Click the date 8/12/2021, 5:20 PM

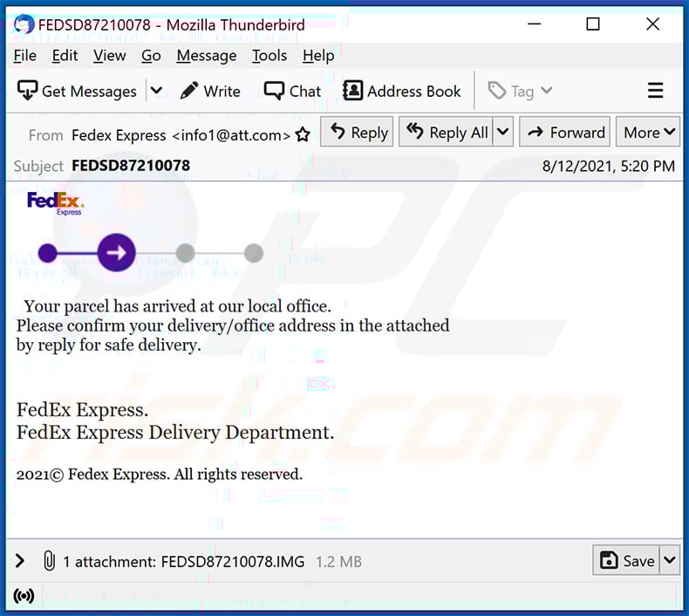[608, 166]
